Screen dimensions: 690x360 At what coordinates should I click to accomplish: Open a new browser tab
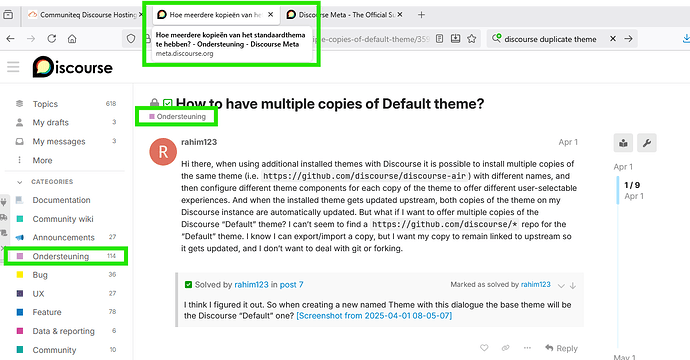click(x=421, y=15)
